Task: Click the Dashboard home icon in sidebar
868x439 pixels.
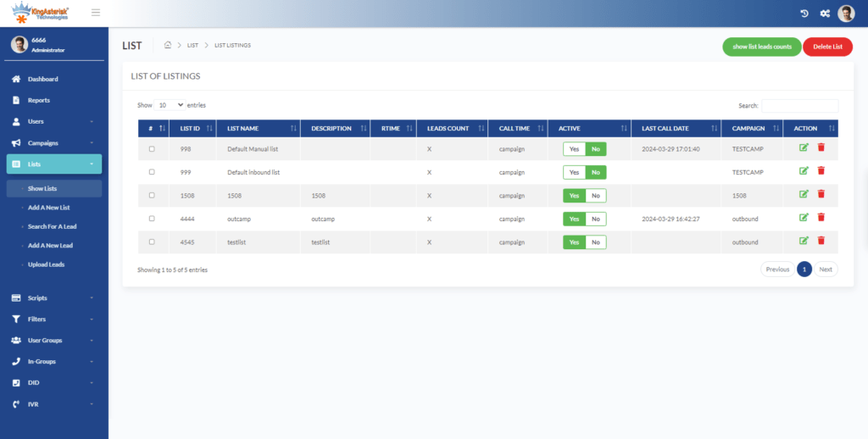Action: pyautogui.click(x=16, y=79)
